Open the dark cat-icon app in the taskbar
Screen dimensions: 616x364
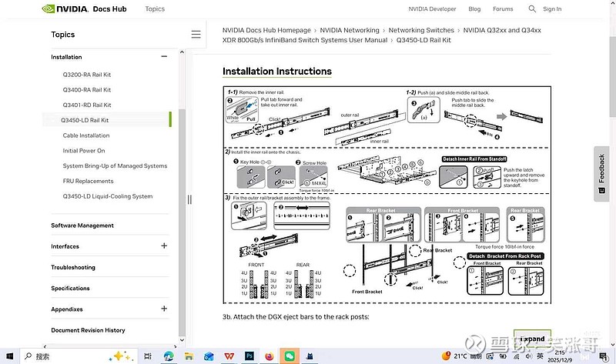click(310, 356)
